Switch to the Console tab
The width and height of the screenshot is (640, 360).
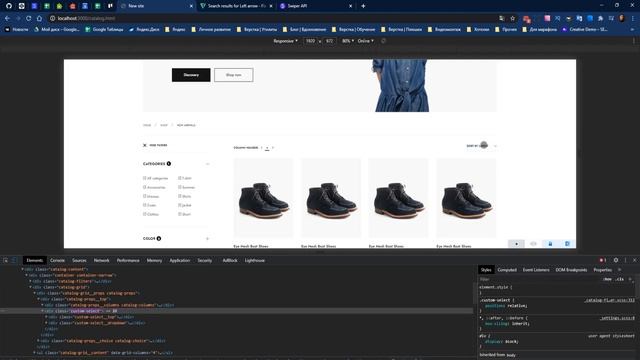(57, 260)
